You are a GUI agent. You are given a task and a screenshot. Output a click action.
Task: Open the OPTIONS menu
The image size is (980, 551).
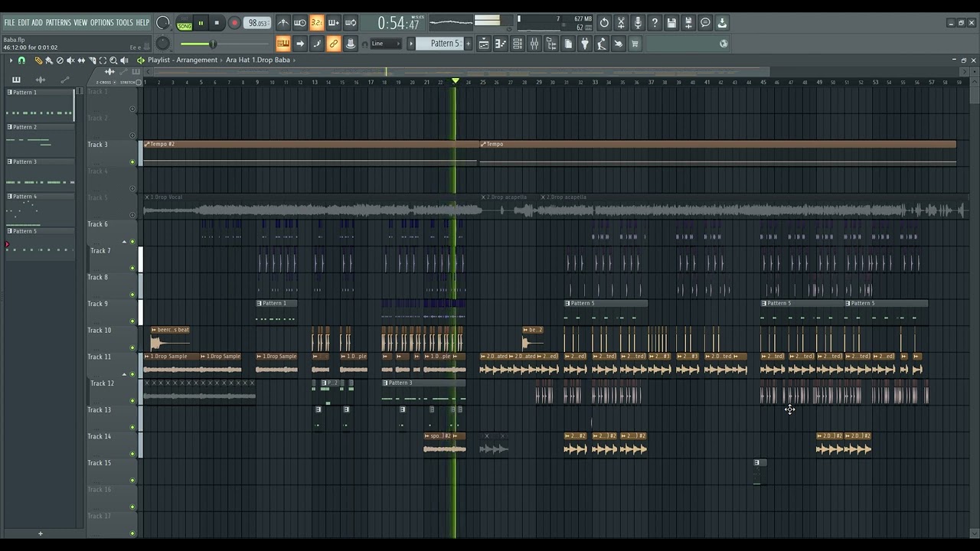tap(102, 23)
